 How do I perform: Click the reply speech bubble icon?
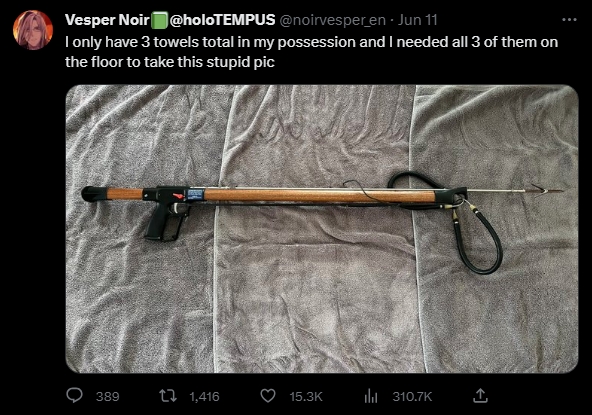click(74, 396)
